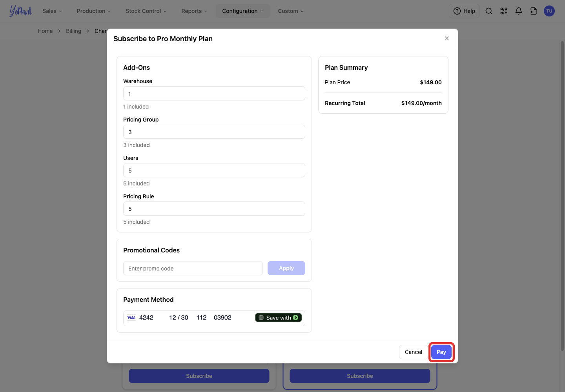The image size is (565, 392).
Task: Close the subscribe dialog with X
Action: pyautogui.click(x=447, y=38)
